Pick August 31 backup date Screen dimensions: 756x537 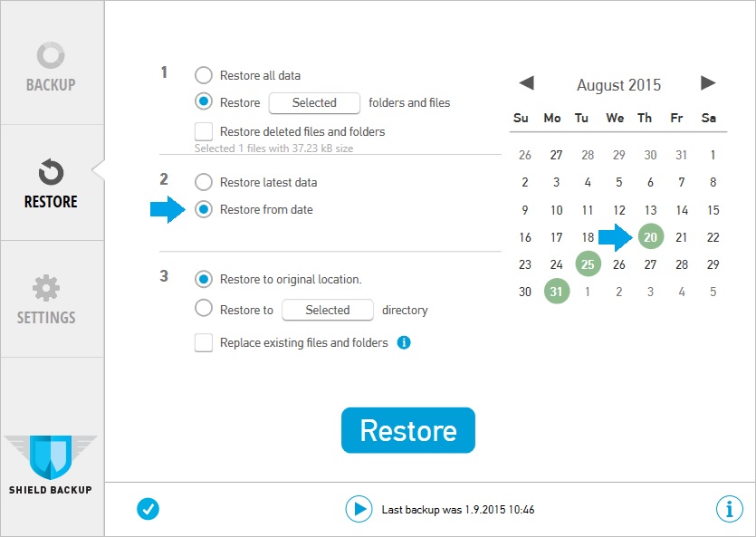coord(557,292)
